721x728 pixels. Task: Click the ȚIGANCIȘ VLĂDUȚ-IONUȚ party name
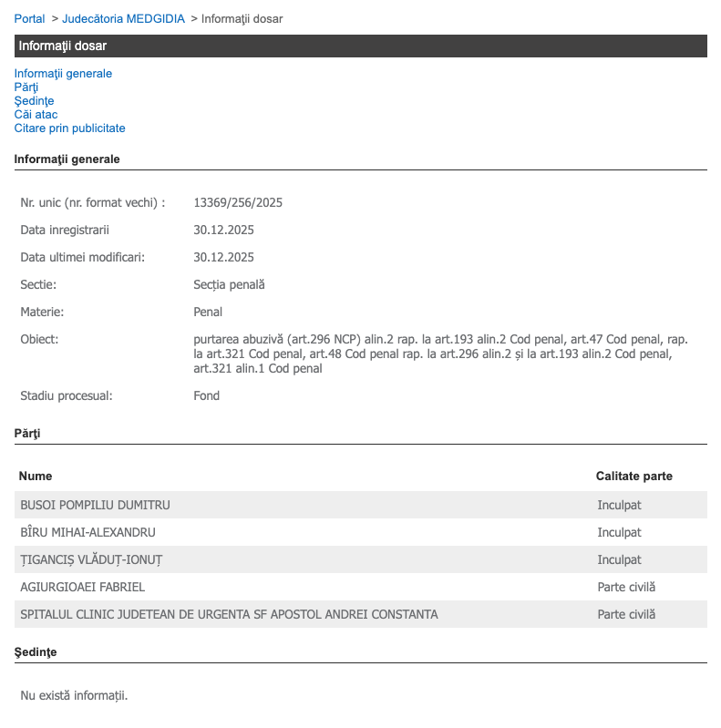[x=91, y=559]
